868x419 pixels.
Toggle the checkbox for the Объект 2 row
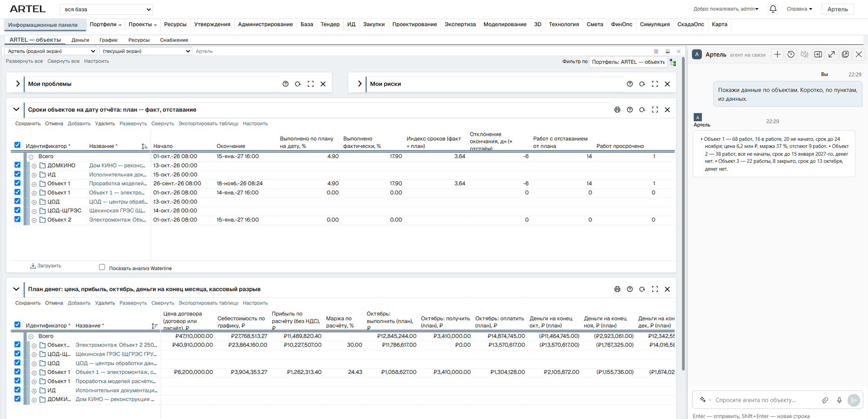(17, 219)
